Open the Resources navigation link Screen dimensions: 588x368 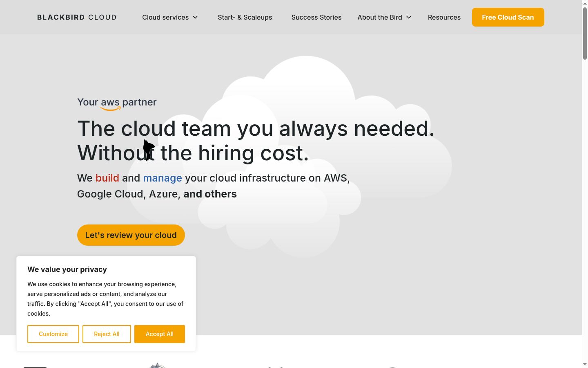[444, 17]
